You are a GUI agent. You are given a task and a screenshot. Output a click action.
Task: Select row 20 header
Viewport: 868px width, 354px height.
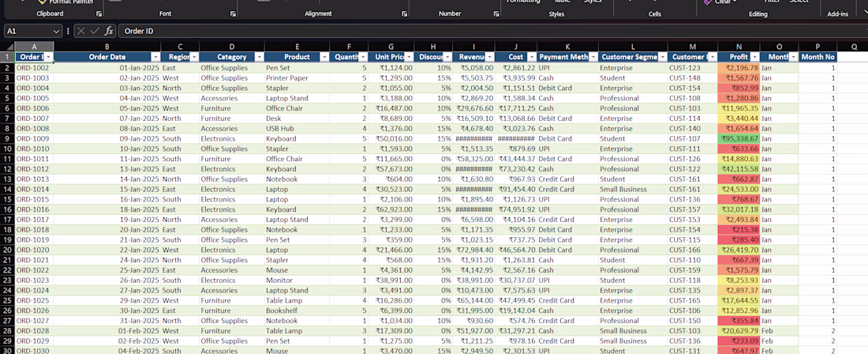[x=8, y=250]
